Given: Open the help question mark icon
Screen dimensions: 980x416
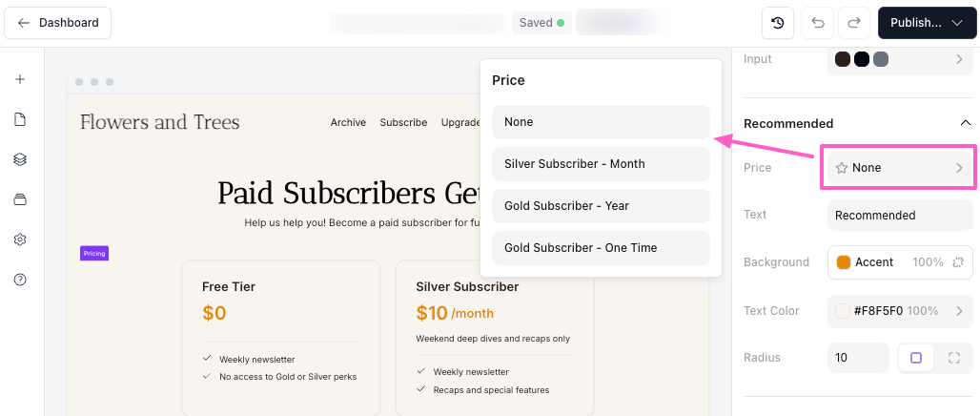Looking at the screenshot, I should coord(20,280).
